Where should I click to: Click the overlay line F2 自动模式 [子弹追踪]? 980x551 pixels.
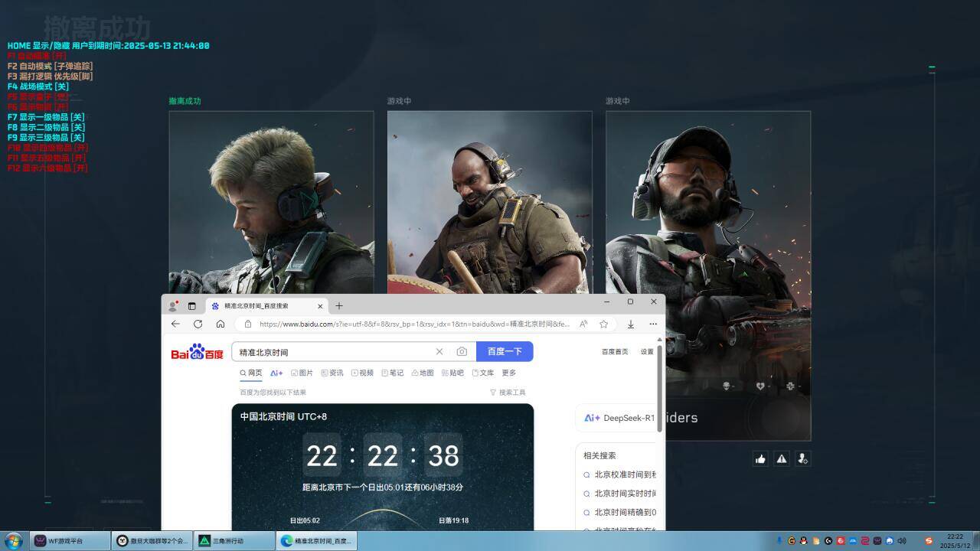(50, 66)
